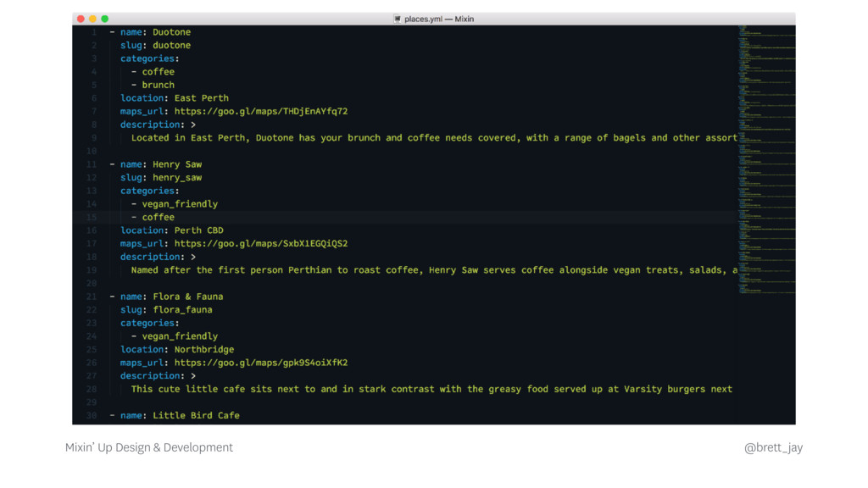Click line number 11 in the gutter

(x=92, y=164)
